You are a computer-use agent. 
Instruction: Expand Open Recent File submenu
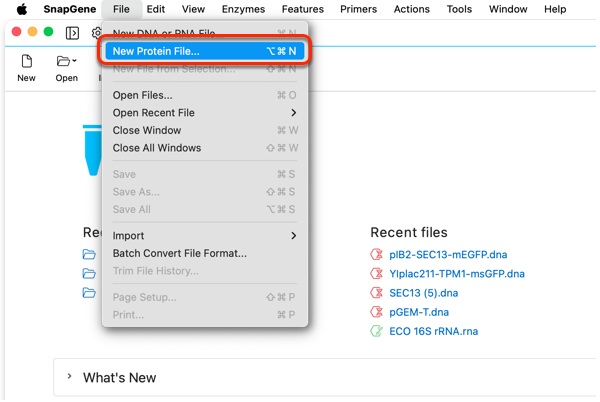tap(205, 112)
